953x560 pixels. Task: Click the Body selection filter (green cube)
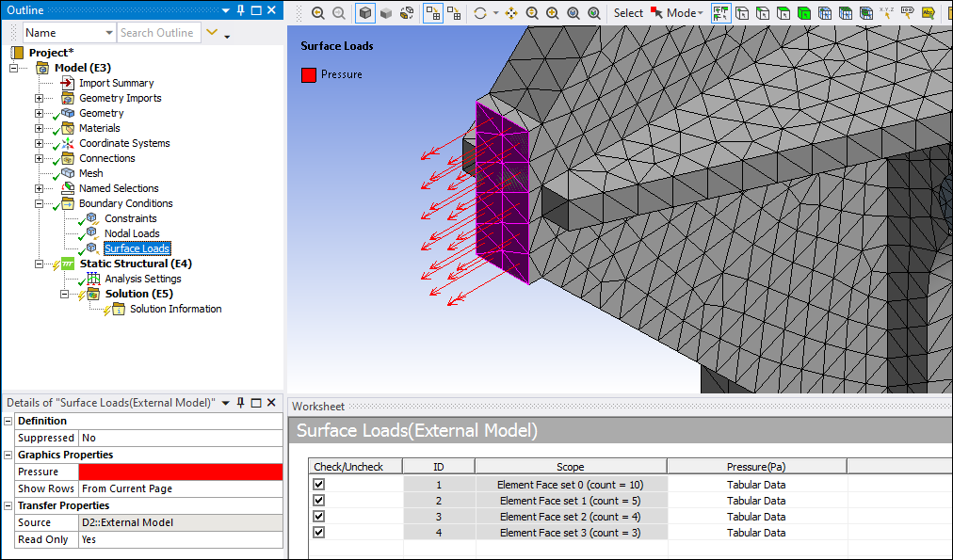pyautogui.click(x=804, y=13)
